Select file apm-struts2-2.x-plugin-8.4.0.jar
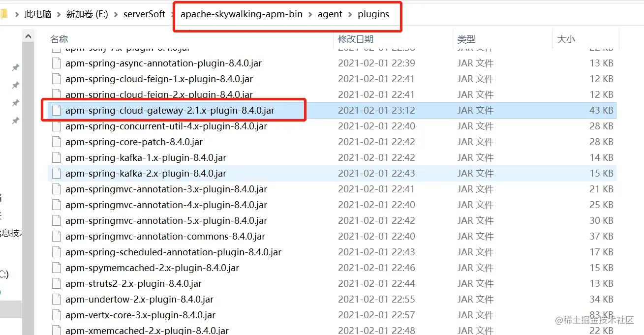The image size is (644, 335). (x=133, y=283)
